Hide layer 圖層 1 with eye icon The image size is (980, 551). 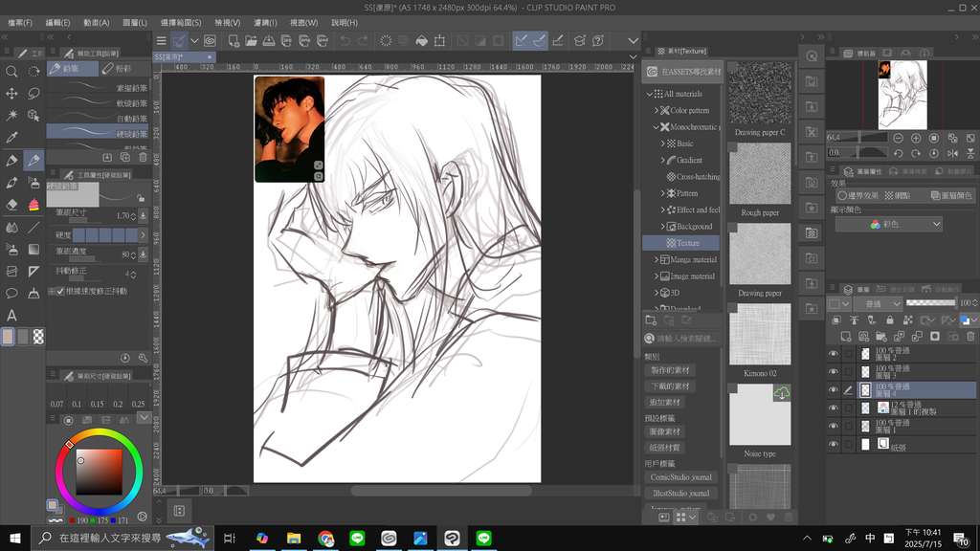coord(834,426)
